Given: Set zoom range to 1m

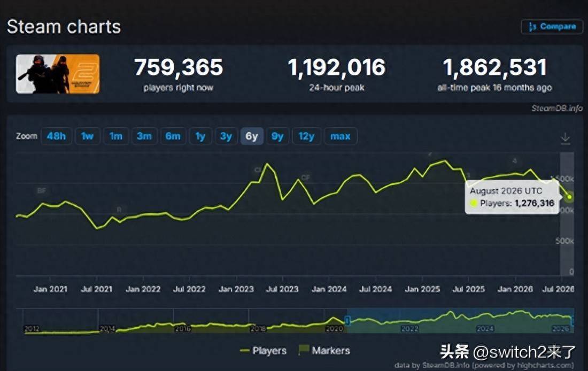Looking at the screenshot, I should coord(116,136).
